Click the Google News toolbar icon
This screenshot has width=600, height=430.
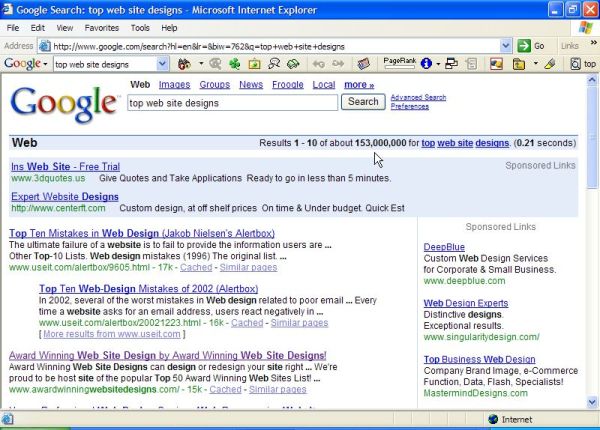point(363,64)
